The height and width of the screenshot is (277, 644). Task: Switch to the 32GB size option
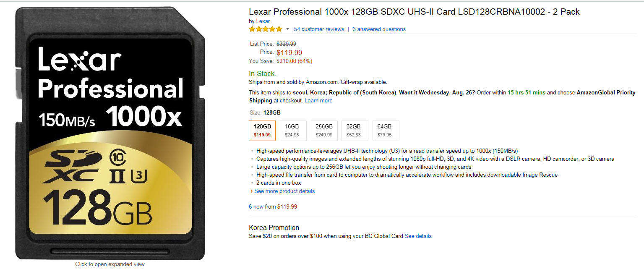coord(355,130)
